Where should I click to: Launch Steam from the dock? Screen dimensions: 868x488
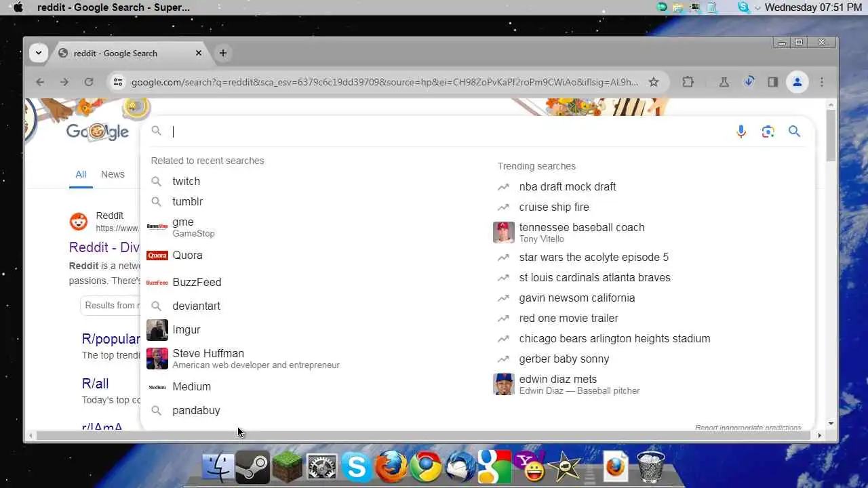pyautogui.click(x=252, y=467)
